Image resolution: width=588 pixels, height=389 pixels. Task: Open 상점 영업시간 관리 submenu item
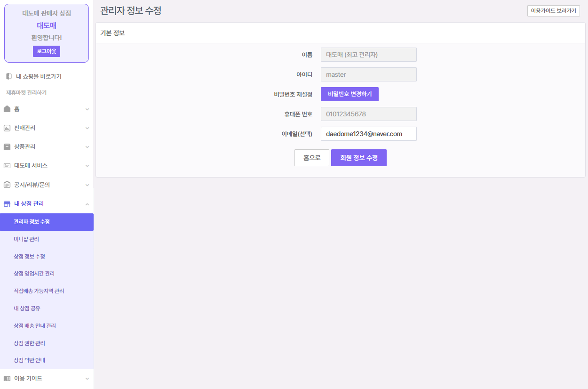coord(34,274)
